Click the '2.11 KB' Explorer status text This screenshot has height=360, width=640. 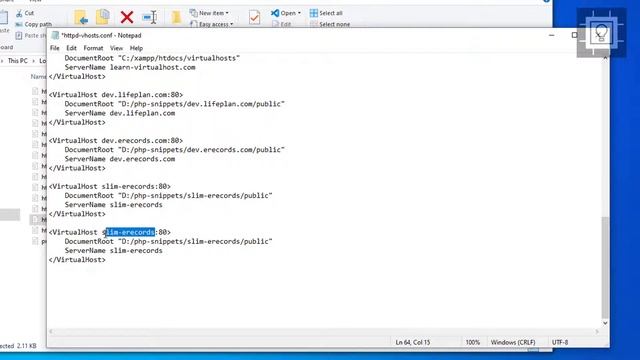pos(27,346)
